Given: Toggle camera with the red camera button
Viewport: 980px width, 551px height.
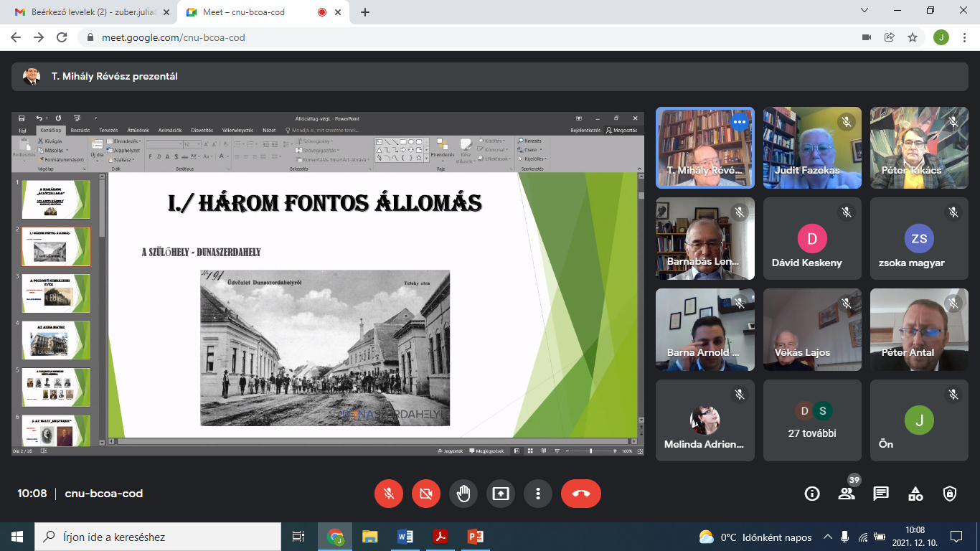Looking at the screenshot, I should coord(426,494).
